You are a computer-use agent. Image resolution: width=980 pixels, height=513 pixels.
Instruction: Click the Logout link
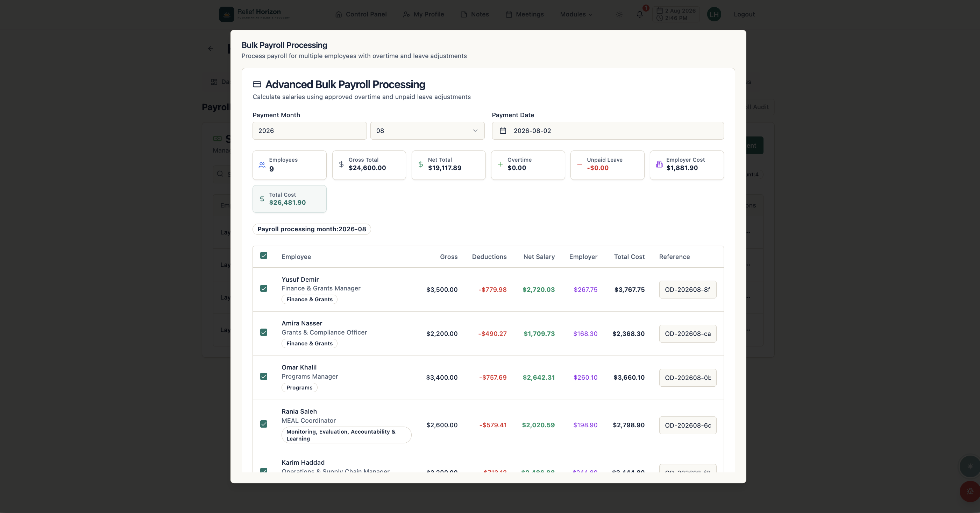click(x=744, y=14)
